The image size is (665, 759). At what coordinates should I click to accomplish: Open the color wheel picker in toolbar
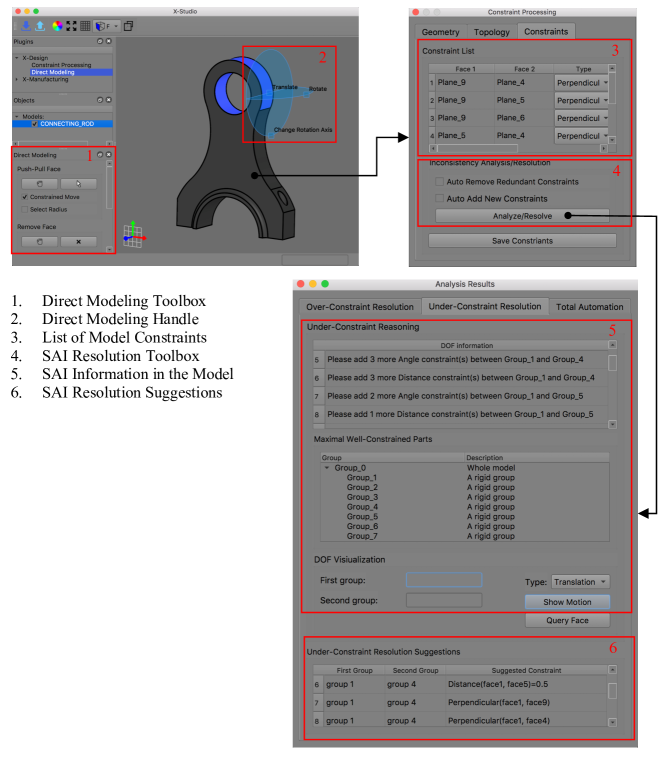[x=57, y=26]
